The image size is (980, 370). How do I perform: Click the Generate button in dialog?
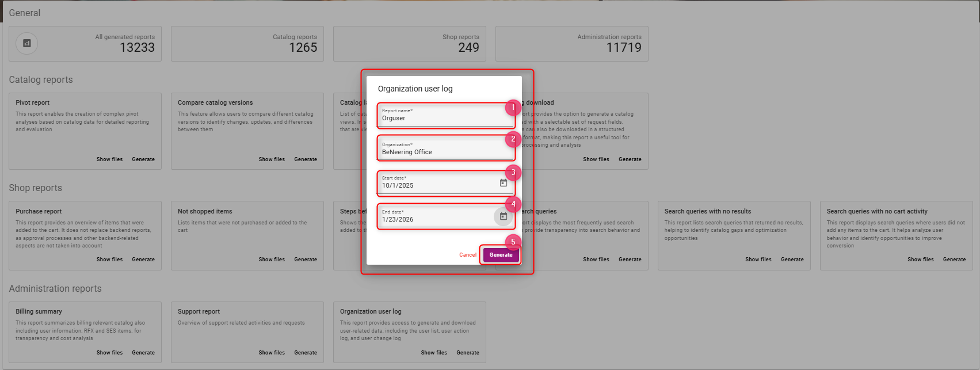coord(501,255)
